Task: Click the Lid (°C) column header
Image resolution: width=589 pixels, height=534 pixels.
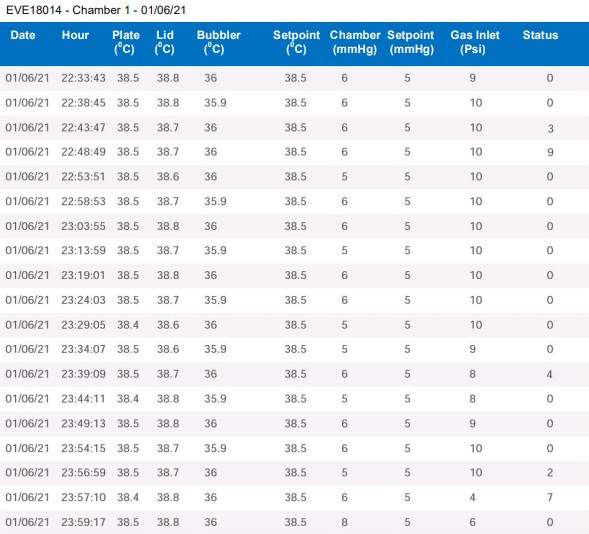Action: click(165, 42)
